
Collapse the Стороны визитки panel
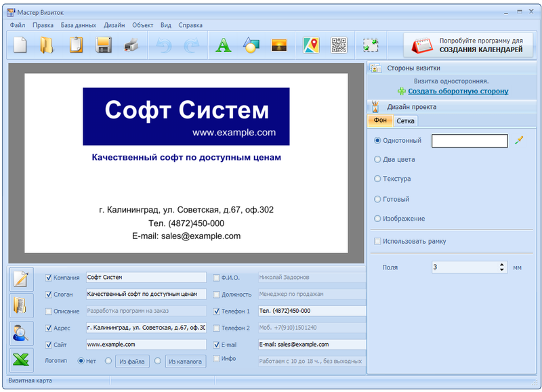[x=413, y=68]
